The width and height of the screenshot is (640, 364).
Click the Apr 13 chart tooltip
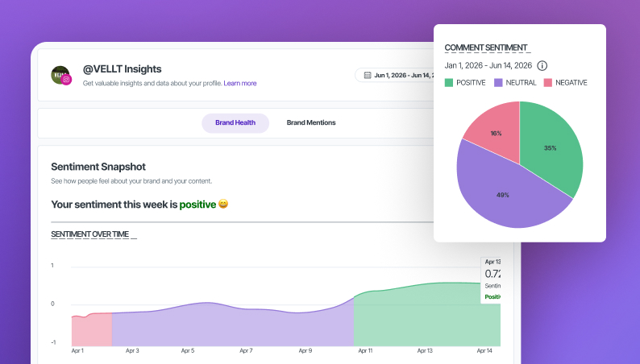pos(491,279)
